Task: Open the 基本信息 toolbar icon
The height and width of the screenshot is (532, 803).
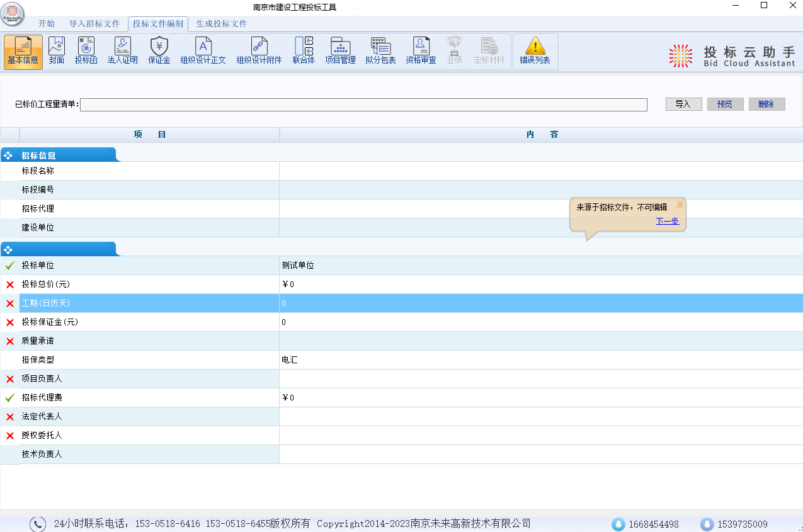Action: (x=23, y=52)
